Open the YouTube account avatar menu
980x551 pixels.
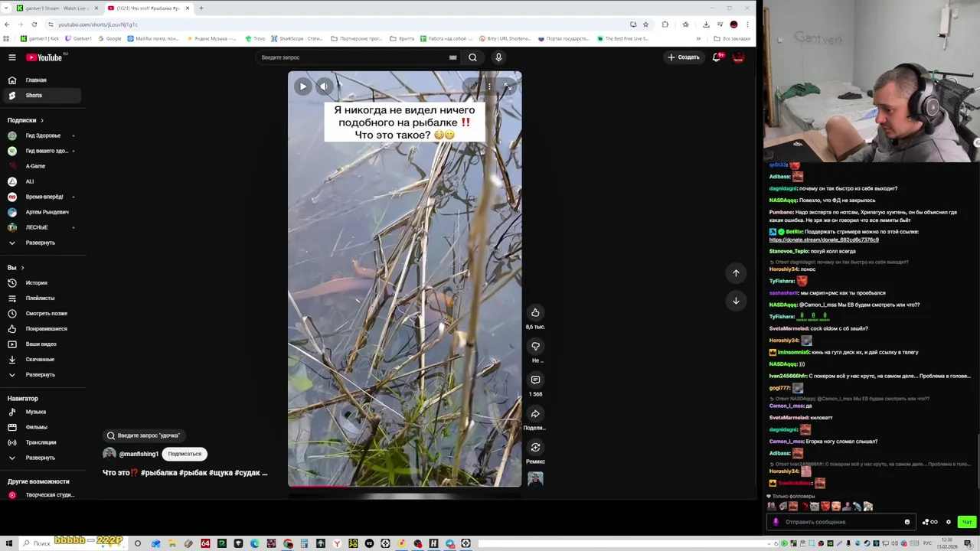coord(738,57)
